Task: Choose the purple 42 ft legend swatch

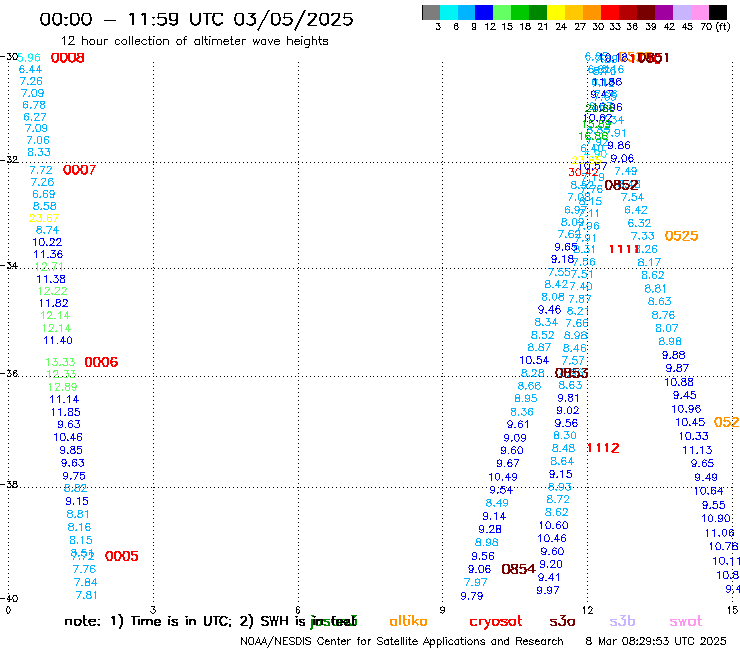Action: click(x=664, y=12)
